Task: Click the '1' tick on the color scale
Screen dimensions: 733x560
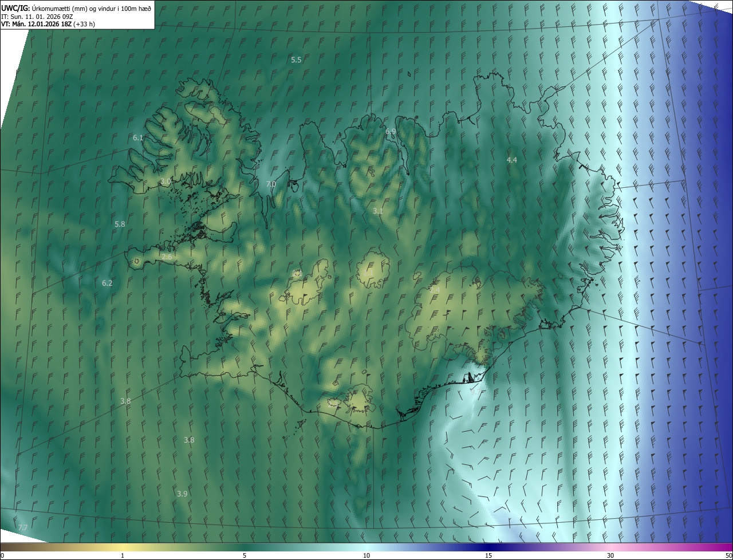Action: [123, 555]
